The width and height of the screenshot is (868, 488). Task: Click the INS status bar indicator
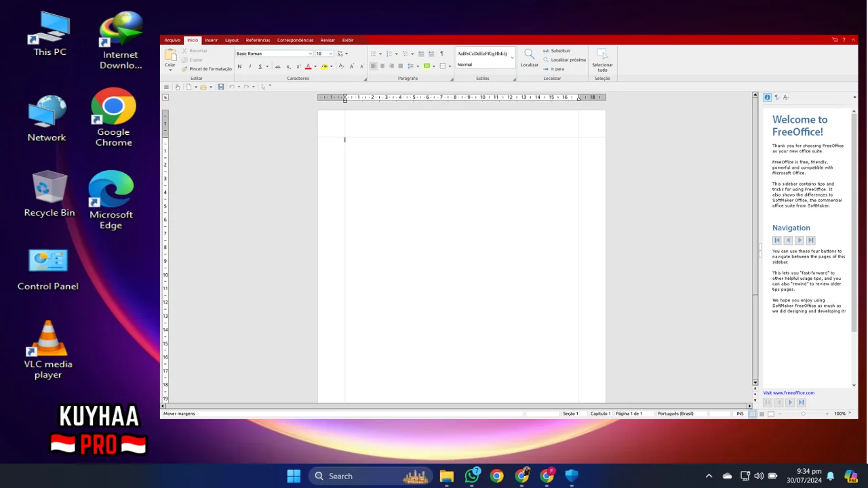pos(740,413)
